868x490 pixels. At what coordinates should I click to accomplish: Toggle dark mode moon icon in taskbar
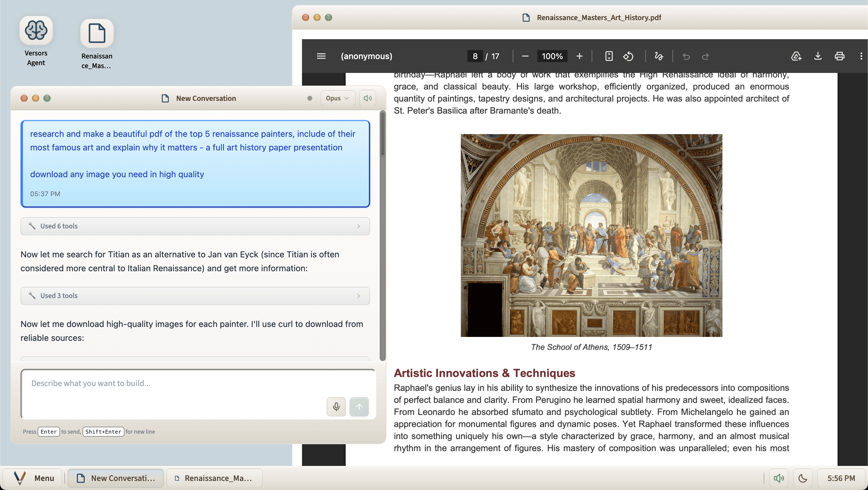click(x=803, y=478)
